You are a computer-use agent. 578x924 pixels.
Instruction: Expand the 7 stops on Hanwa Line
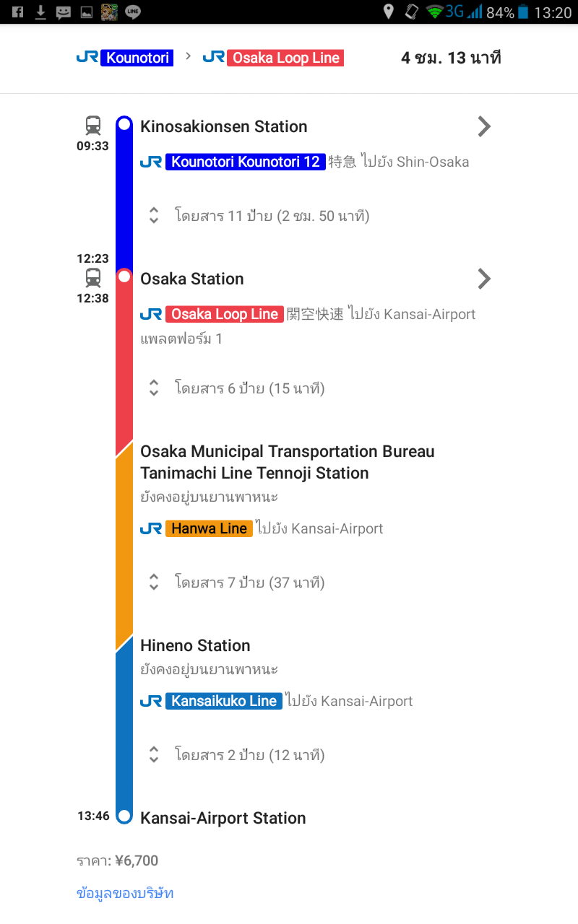click(236, 582)
